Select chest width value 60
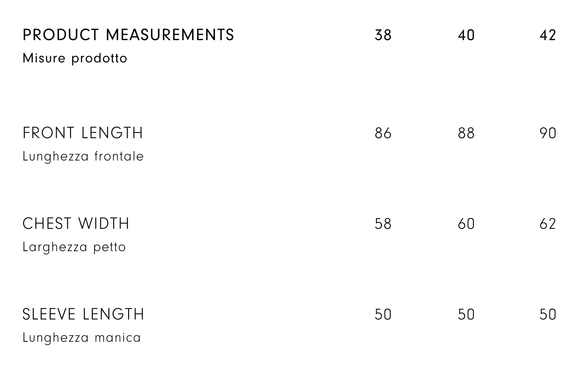The image size is (588, 370). (x=466, y=224)
